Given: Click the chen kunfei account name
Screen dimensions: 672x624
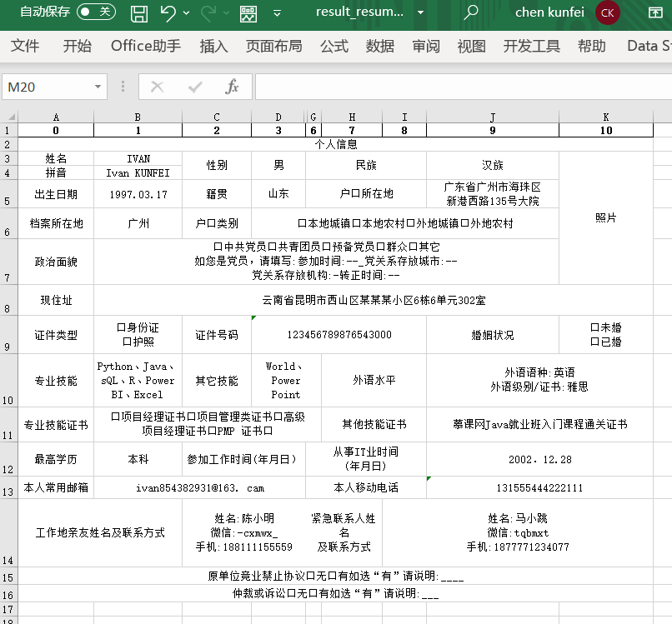Looking at the screenshot, I should (549, 12).
